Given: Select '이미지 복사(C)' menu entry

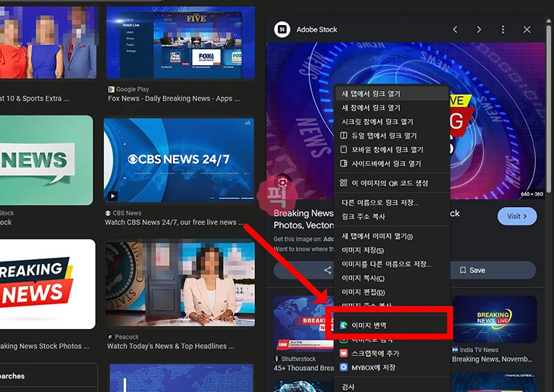Looking at the screenshot, I should [392, 278].
